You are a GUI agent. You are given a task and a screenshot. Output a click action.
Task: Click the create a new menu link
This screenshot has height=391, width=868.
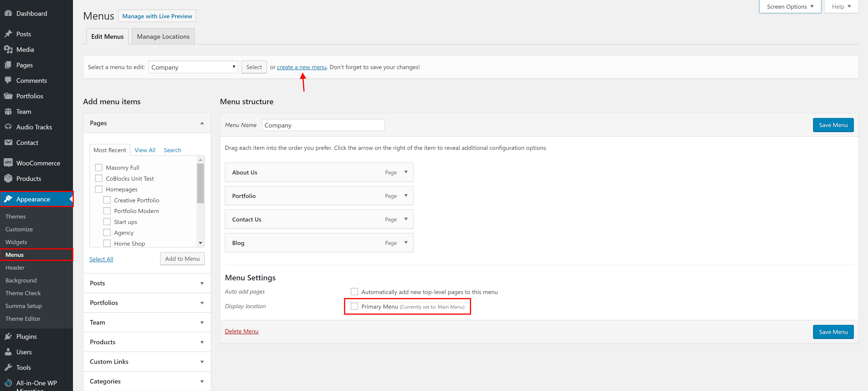pyautogui.click(x=301, y=67)
